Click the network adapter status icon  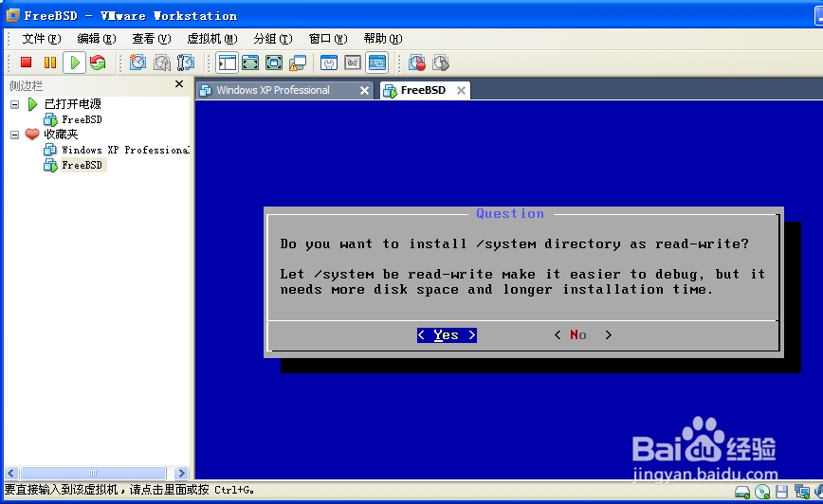801,492
